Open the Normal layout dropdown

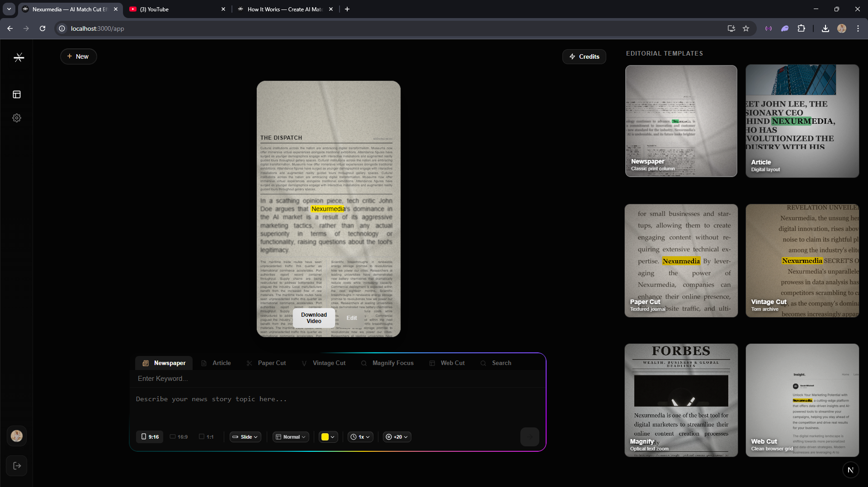(291, 437)
